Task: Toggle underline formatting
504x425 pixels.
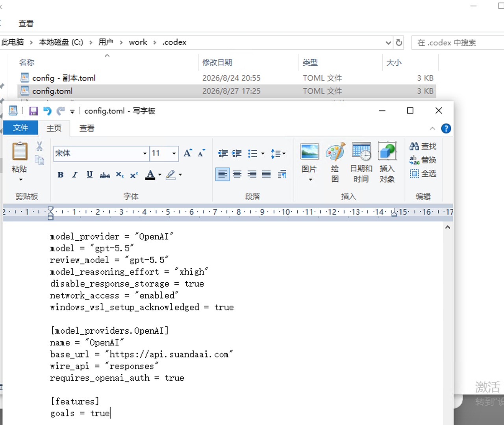Action: pyautogui.click(x=90, y=175)
